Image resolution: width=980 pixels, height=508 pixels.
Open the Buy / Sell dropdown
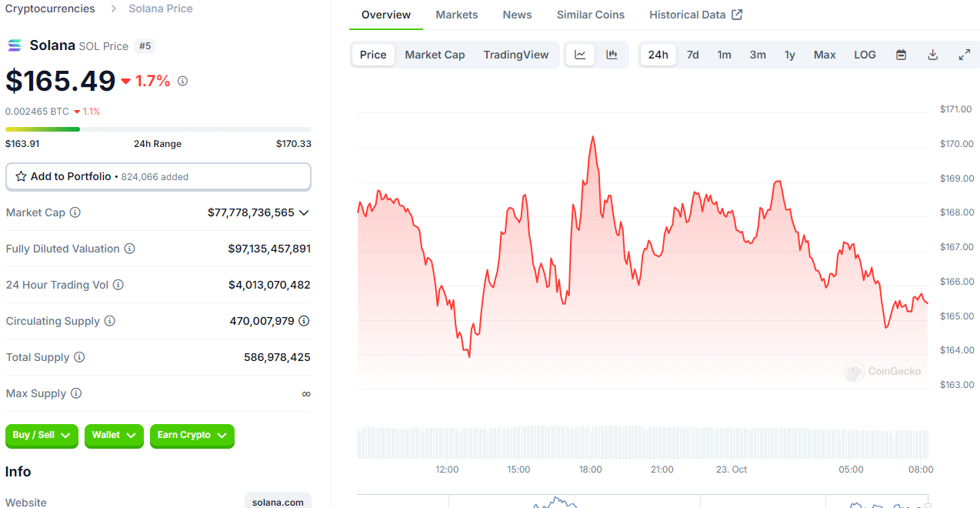click(x=42, y=436)
